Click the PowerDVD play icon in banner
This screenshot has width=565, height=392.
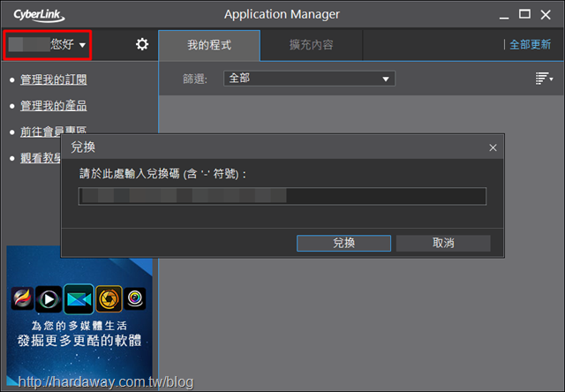coord(49,299)
